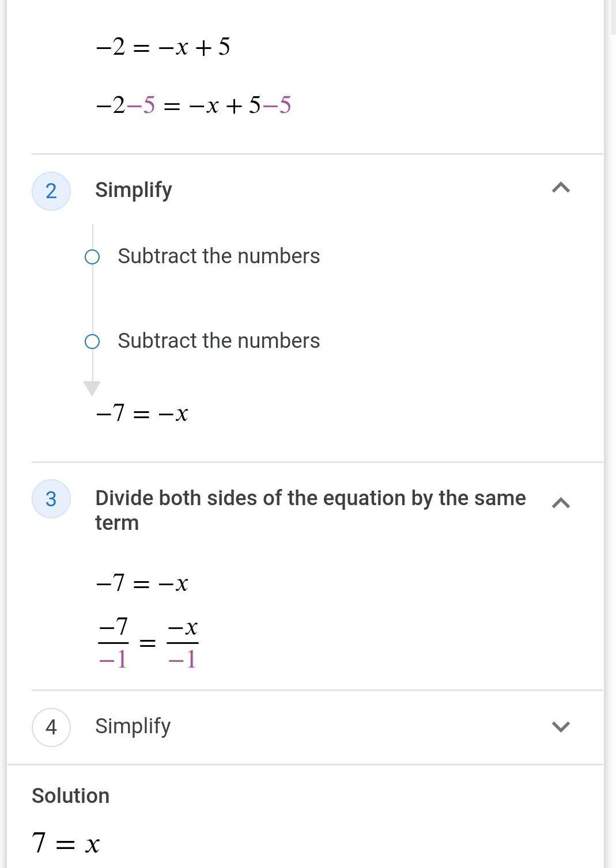The height and width of the screenshot is (868, 616).
Task: Open the first Subtract the numbers circle bullet
Action: pos(92,257)
